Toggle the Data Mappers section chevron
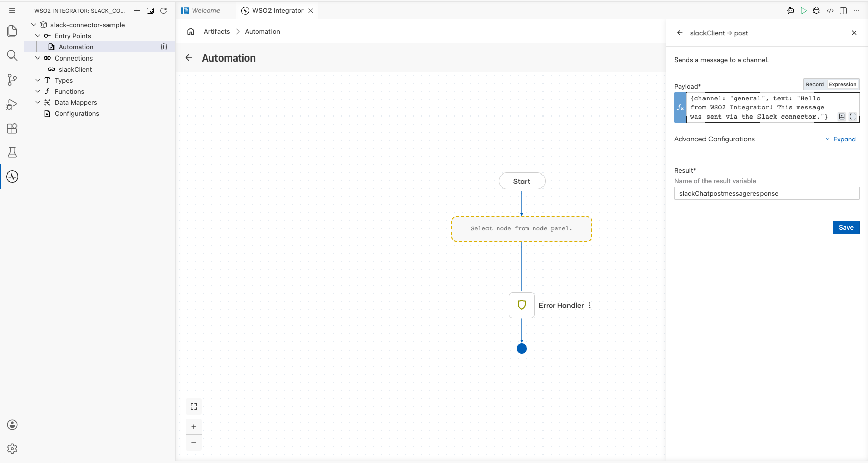 tap(38, 102)
